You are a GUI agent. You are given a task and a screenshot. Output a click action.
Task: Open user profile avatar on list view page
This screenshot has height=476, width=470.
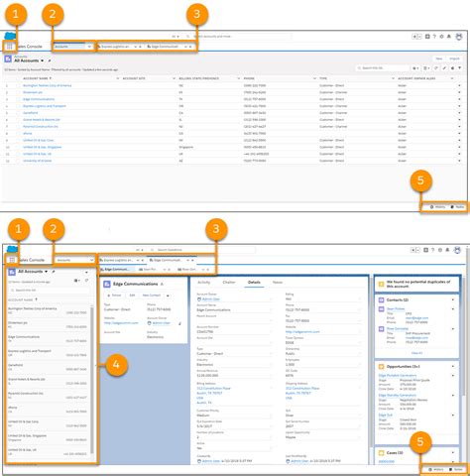tap(459, 37)
